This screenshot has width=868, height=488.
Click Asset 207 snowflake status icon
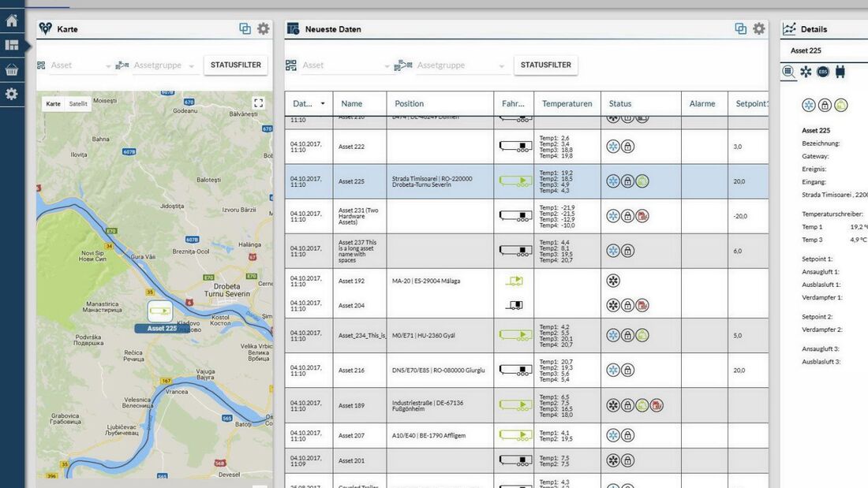pos(613,435)
